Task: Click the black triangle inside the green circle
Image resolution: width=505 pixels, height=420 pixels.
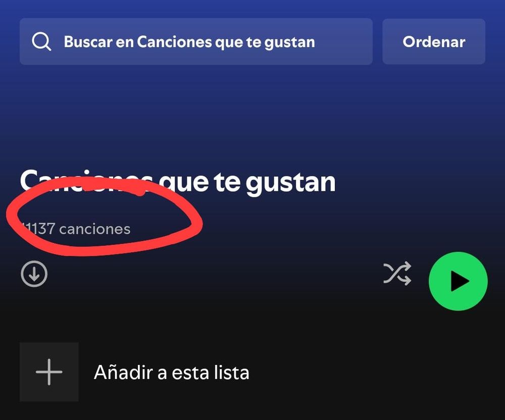Action: (459, 281)
